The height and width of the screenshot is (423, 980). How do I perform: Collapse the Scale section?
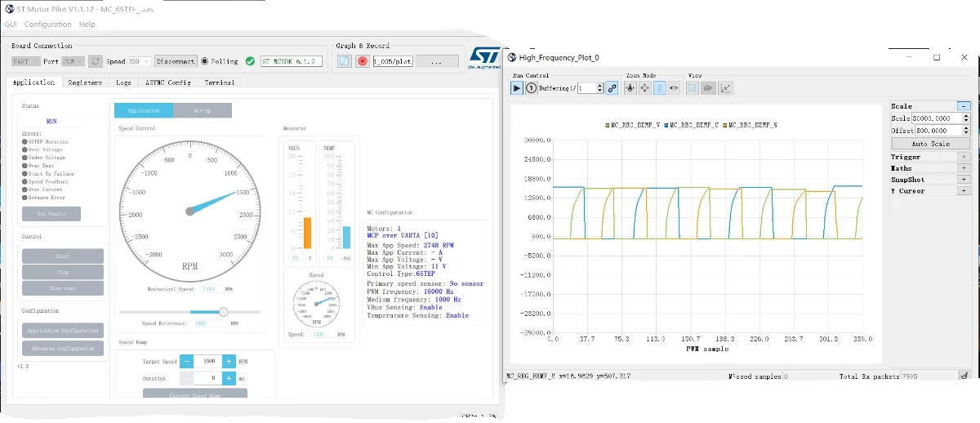964,106
